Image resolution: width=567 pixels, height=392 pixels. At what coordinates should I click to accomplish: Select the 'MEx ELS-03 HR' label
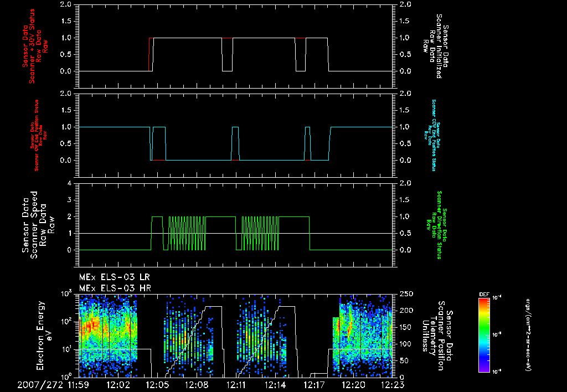click(x=115, y=288)
